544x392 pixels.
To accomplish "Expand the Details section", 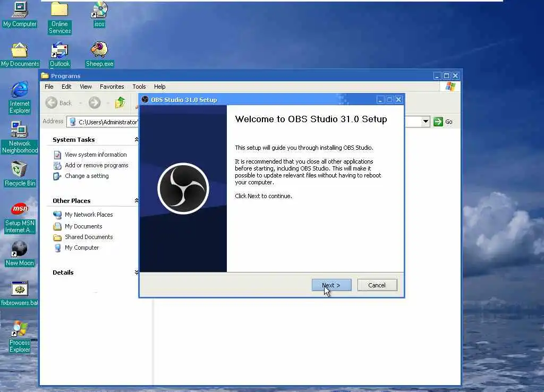I will tap(137, 272).
